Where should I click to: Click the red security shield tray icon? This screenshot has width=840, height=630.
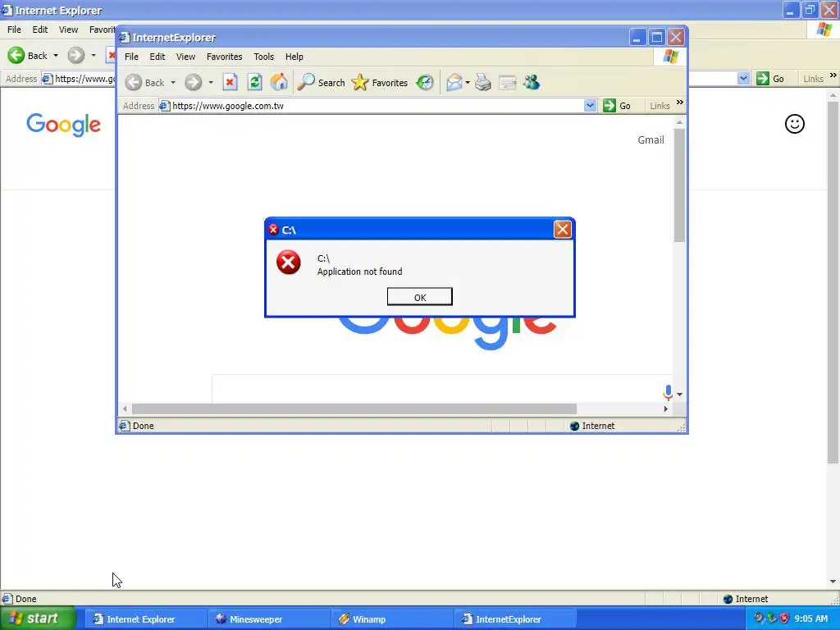tap(784, 619)
